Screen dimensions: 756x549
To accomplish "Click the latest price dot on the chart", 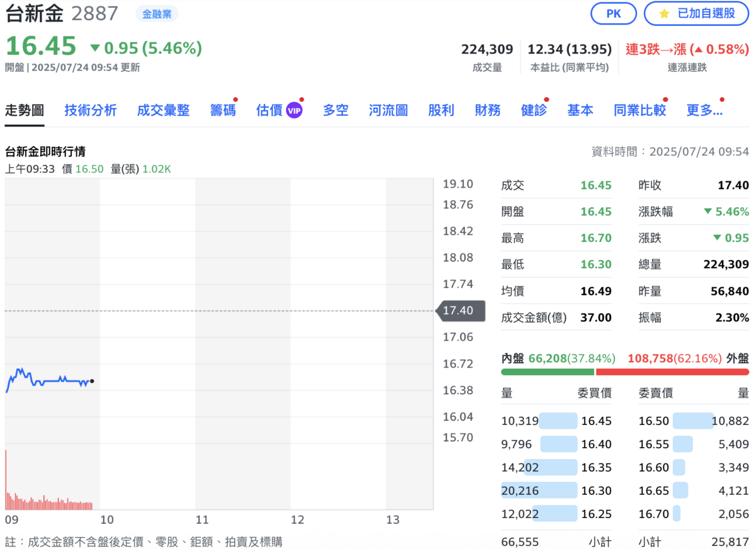I will 92,381.
